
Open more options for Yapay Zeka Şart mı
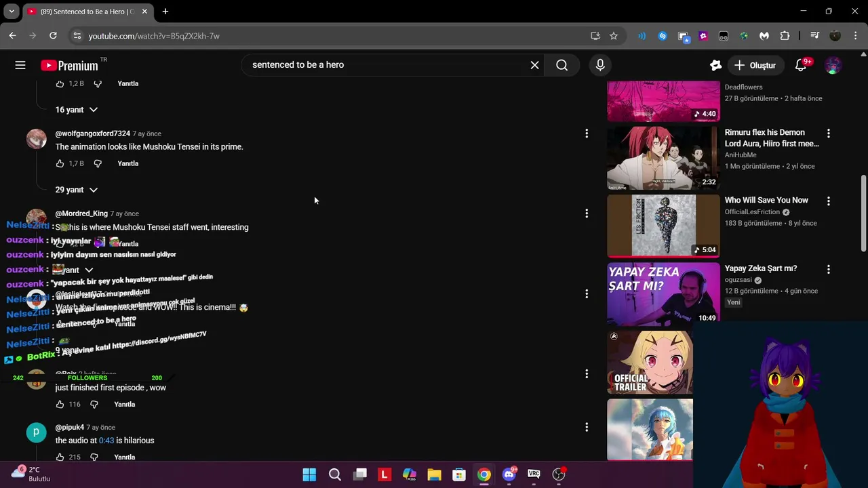(828, 269)
